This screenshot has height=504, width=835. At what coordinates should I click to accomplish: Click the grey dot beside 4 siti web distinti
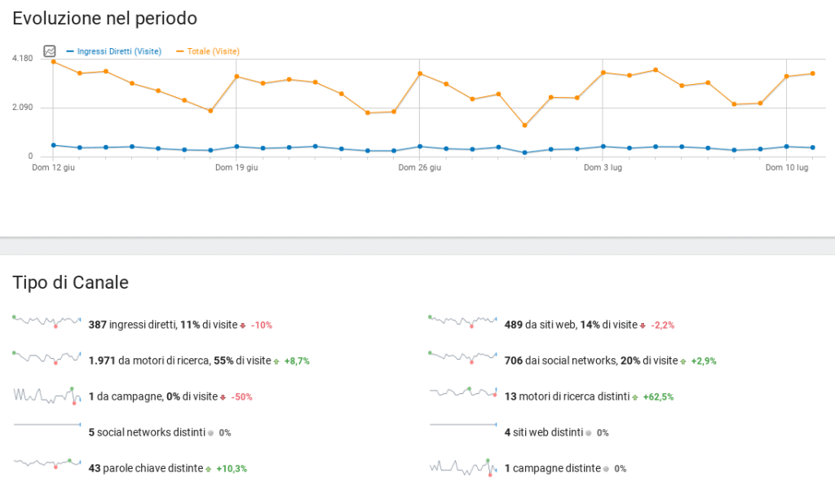(589, 433)
